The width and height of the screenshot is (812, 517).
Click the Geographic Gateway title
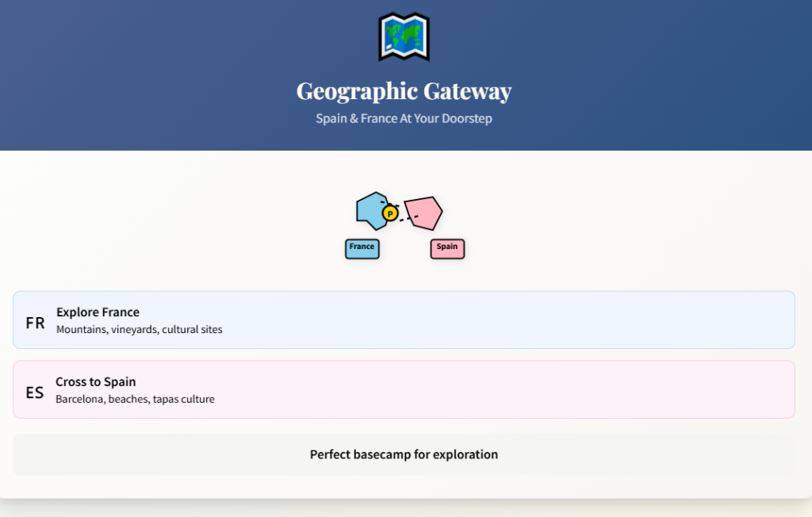(404, 91)
